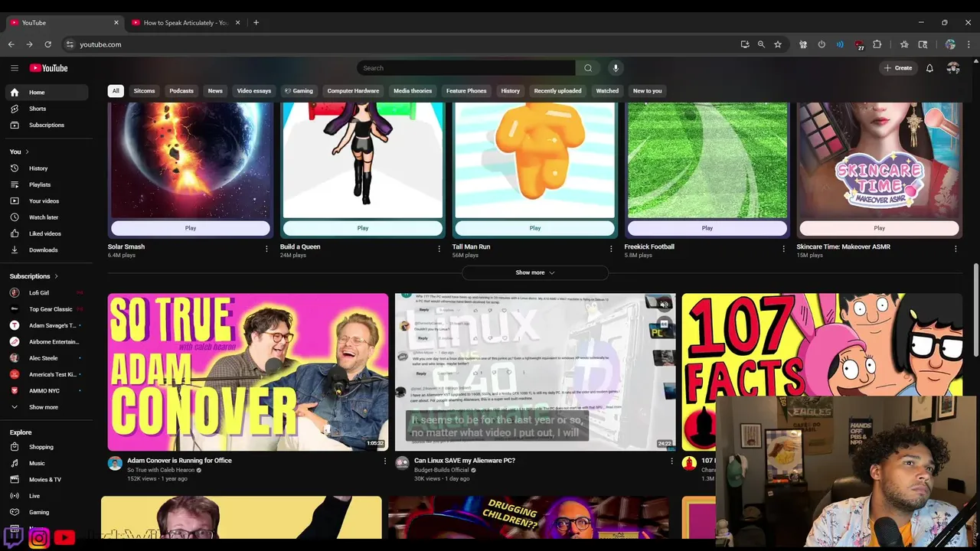Click the YouTube search field
This screenshot has height=551, width=980.
(466, 68)
